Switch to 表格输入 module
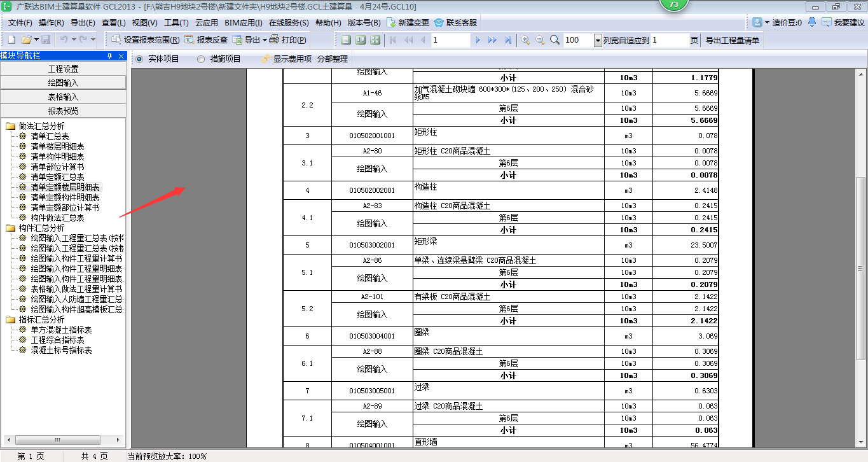The height and width of the screenshot is (462, 868). click(64, 97)
